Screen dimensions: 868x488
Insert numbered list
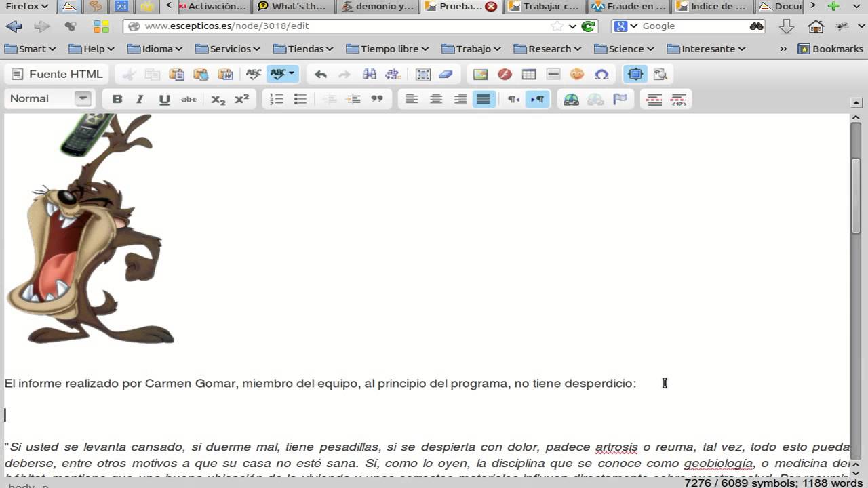pos(277,99)
